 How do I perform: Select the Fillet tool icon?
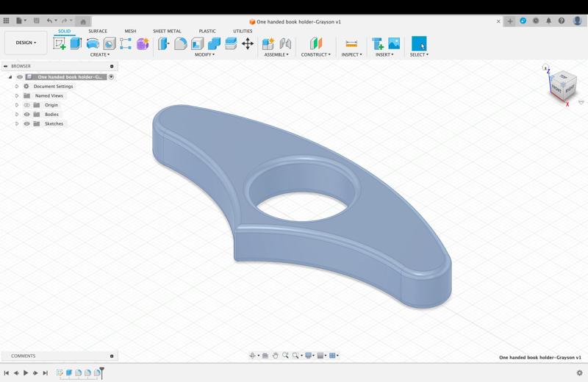coord(180,44)
